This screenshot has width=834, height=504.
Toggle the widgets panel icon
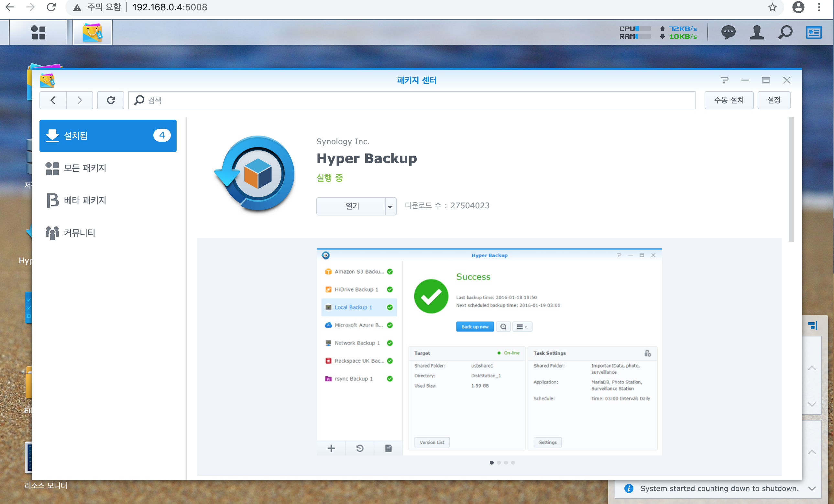coord(814,32)
